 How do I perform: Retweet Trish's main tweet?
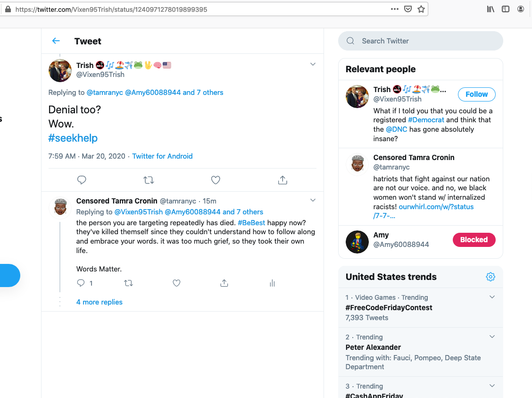[x=149, y=180]
